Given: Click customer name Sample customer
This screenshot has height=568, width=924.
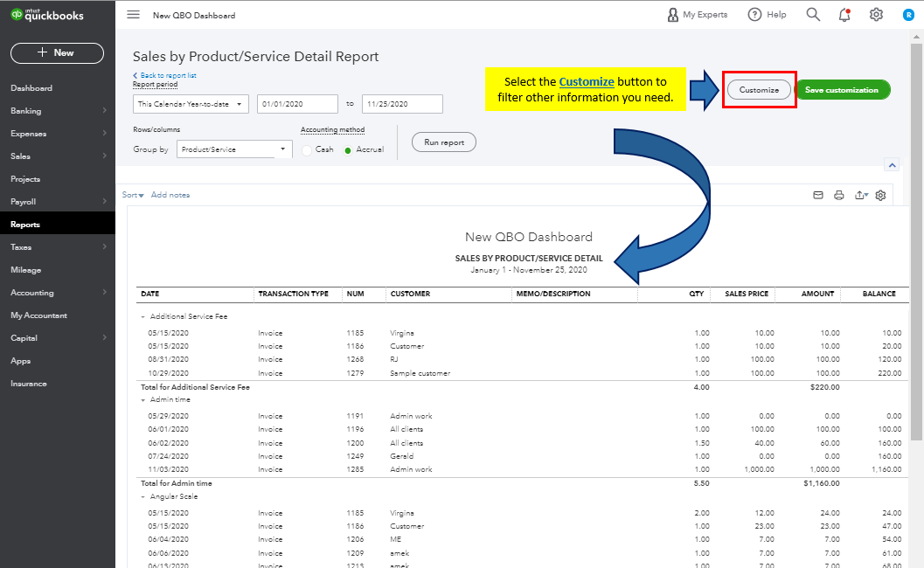Looking at the screenshot, I should pyautogui.click(x=420, y=373).
